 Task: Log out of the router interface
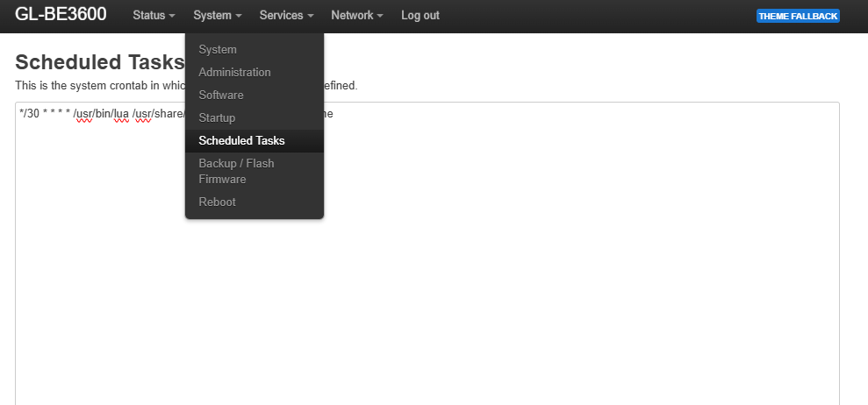pos(420,16)
